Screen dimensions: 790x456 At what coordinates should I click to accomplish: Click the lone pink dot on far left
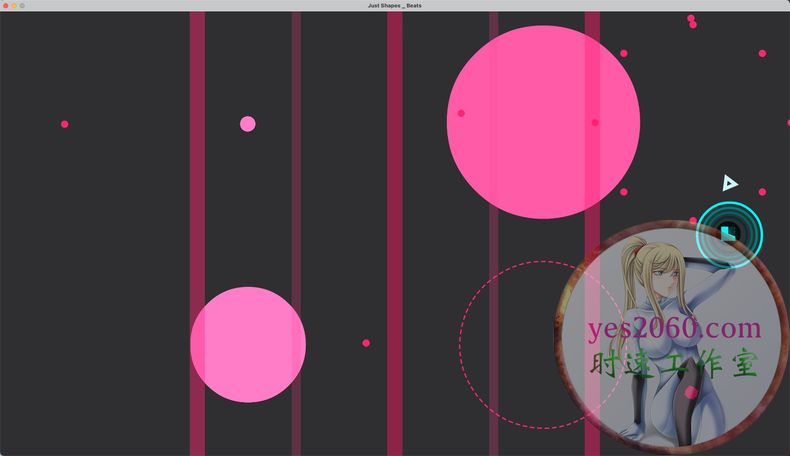tap(65, 124)
